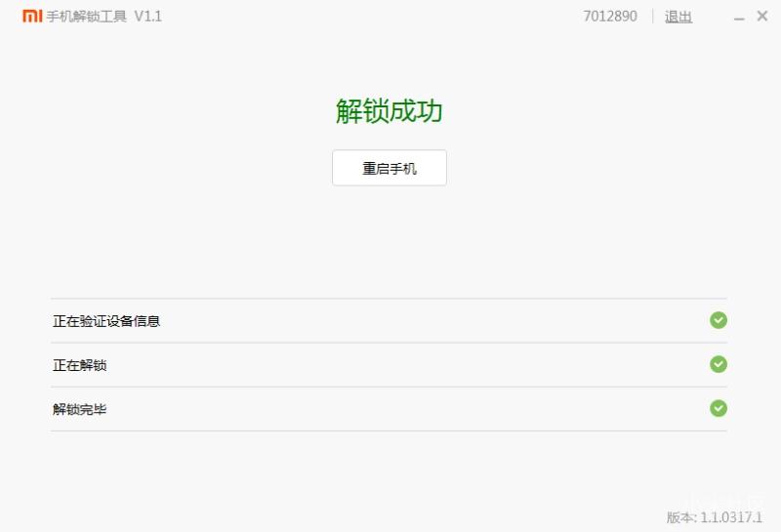Click the V1.1 label in title bar

(x=148, y=17)
